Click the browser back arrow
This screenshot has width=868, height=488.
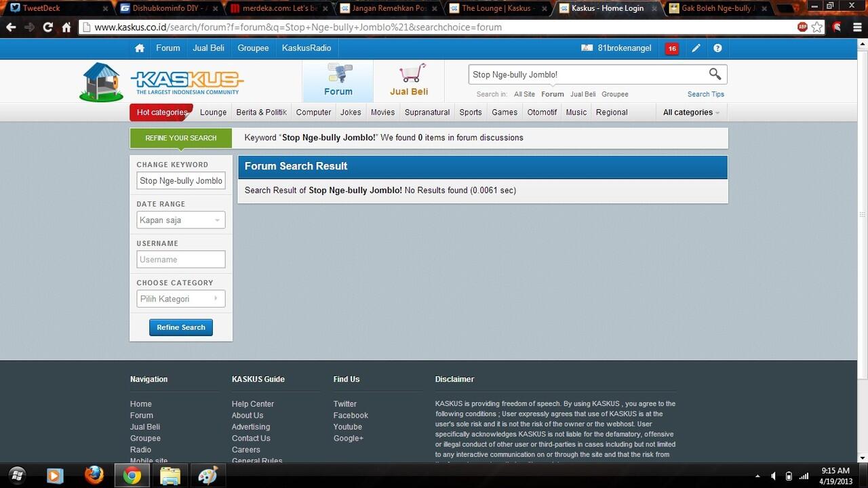coord(11,27)
